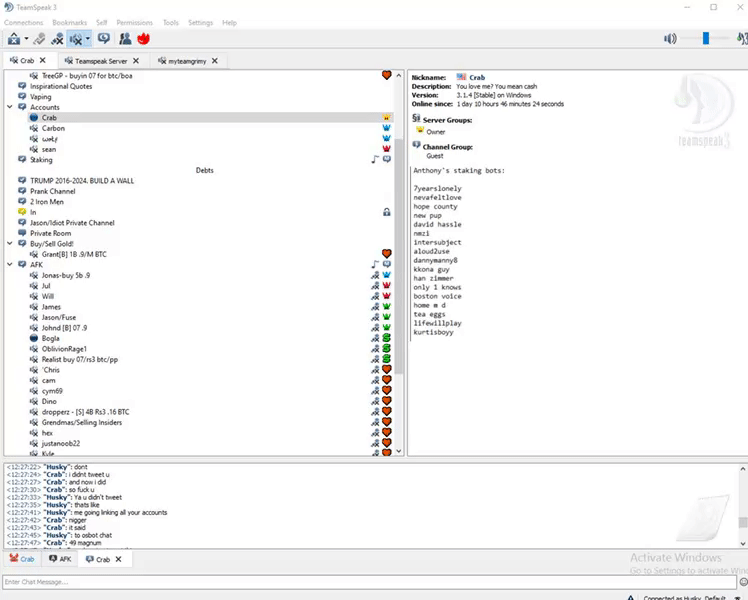Image resolution: width=748 pixels, height=600 pixels.
Task: Select user justanoob22
Action: tap(61, 443)
